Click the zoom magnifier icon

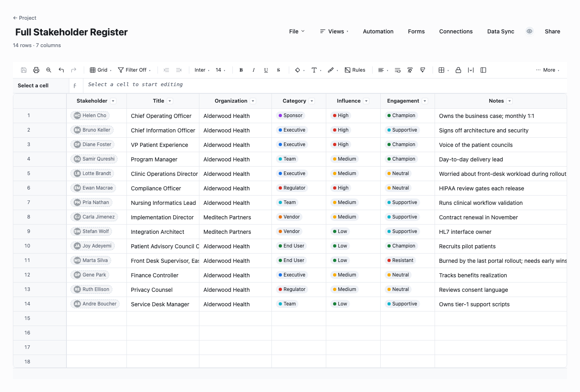pyautogui.click(x=49, y=70)
